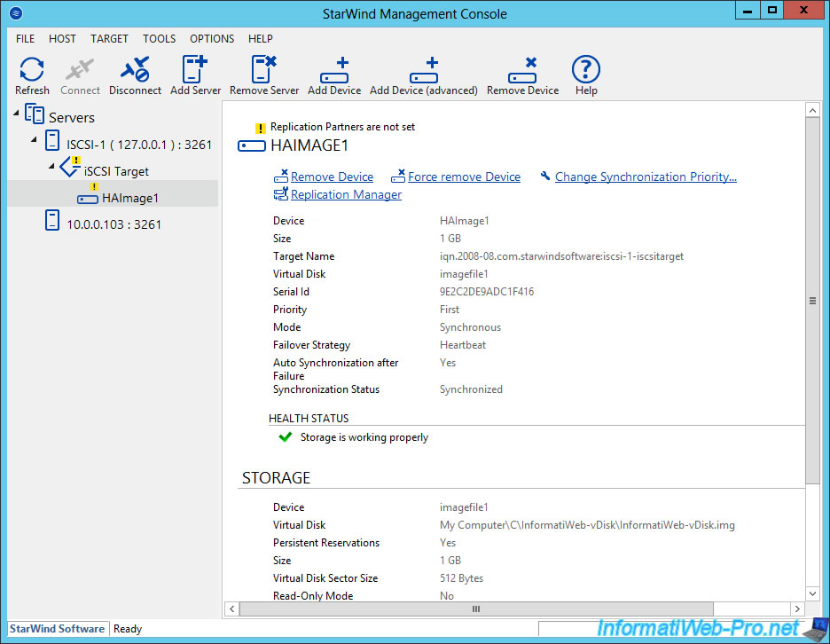This screenshot has width=830, height=644.
Task: Open the TARGET menu
Action: pos(109,38)
